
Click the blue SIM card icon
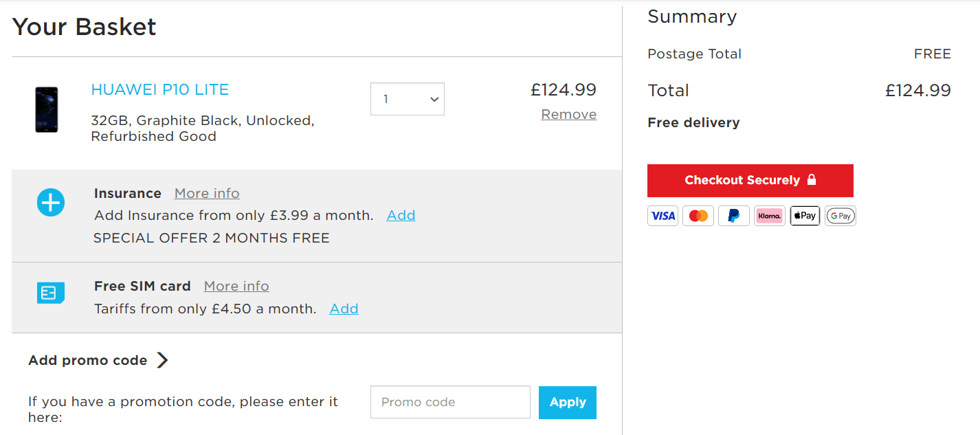pyautogui.click(x=51, y=293)
